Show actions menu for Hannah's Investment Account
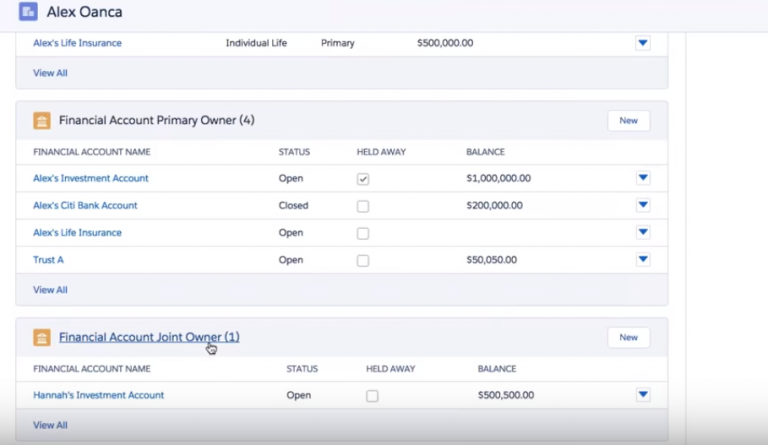Viewport: 768px width, 445px height. click(643, 395)
